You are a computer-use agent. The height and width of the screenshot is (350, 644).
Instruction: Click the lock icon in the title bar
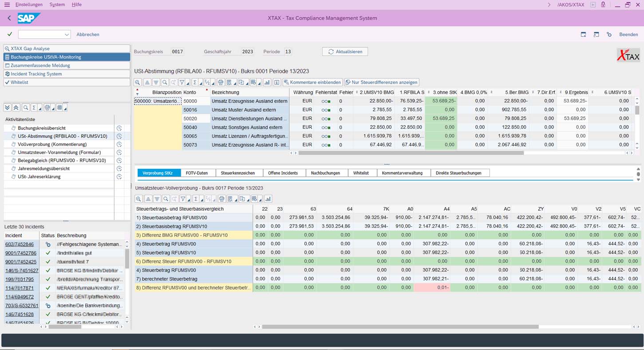[x=603, y=4]
